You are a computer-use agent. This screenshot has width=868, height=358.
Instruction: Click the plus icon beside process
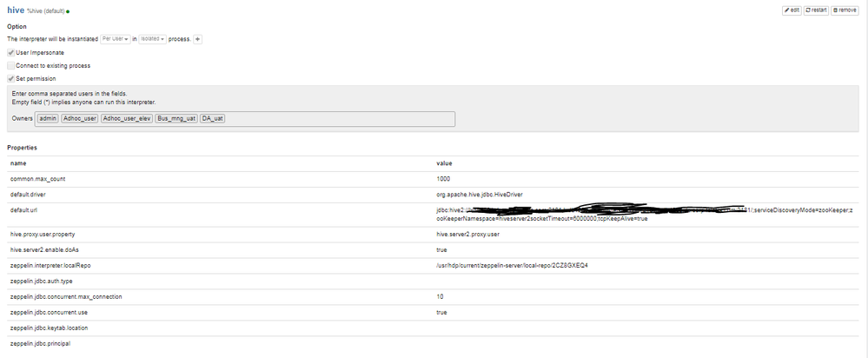(197, 39)
